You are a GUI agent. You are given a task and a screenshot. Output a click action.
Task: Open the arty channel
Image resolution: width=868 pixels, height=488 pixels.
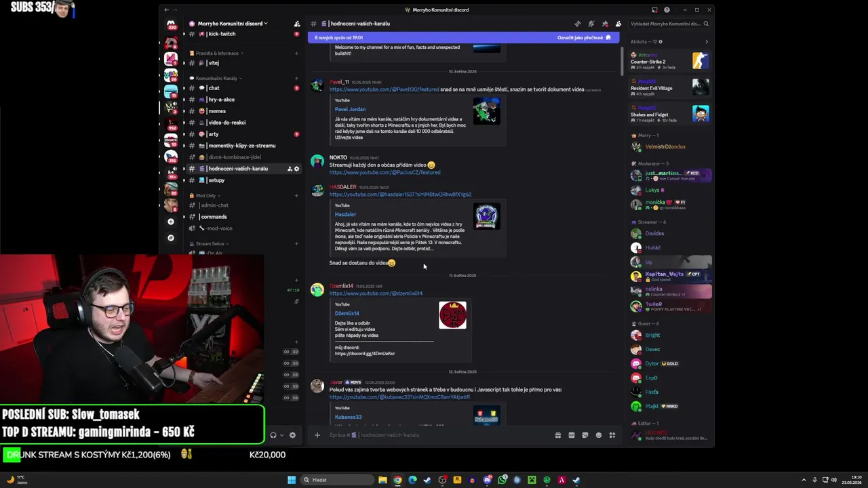(x=241, y=134)
